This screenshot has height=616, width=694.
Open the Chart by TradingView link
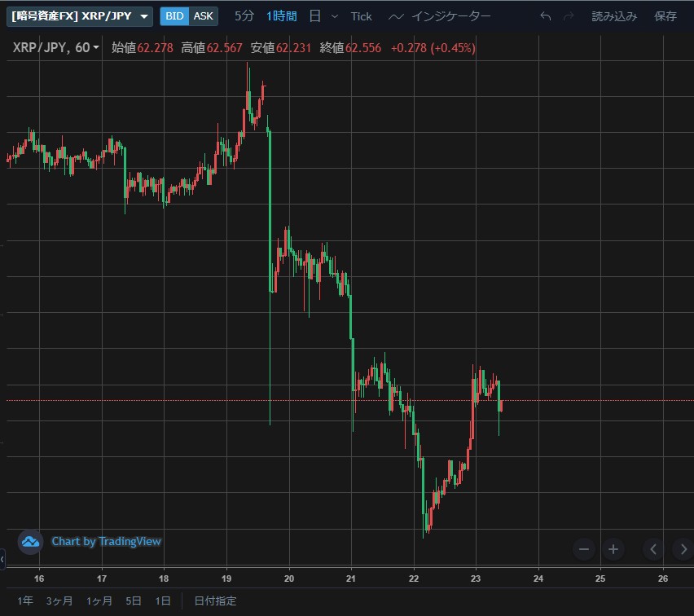(x=106, y=541)
